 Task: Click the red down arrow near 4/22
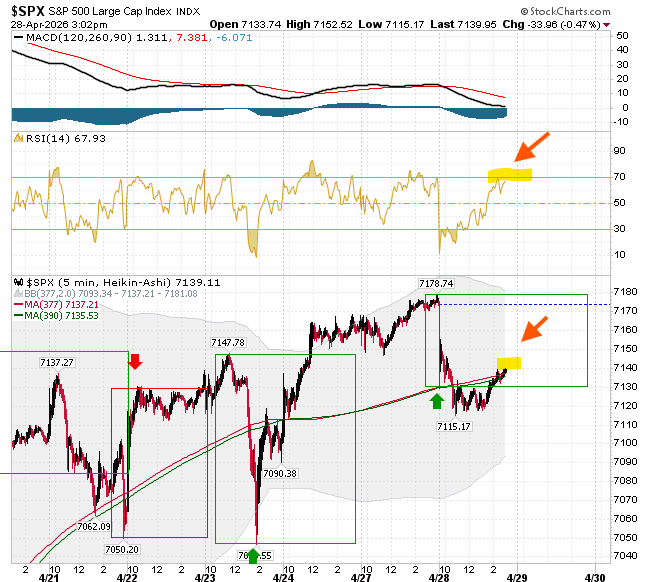point(135,362)
